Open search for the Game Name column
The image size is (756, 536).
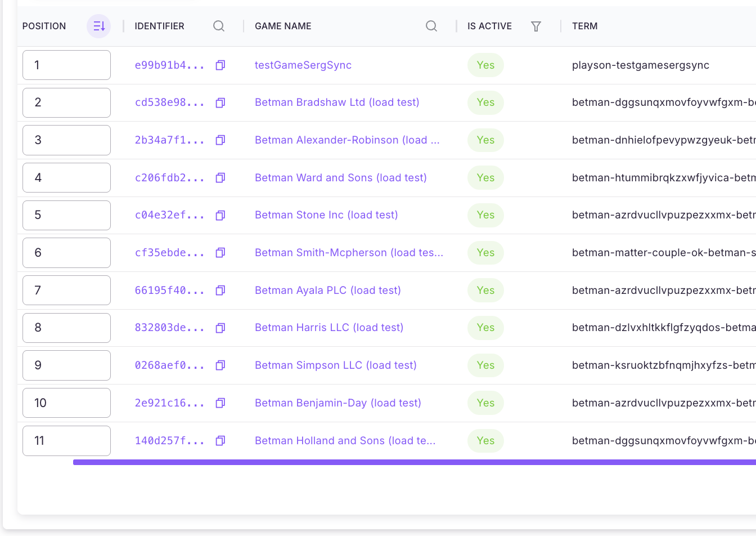(x=431, y=26)
